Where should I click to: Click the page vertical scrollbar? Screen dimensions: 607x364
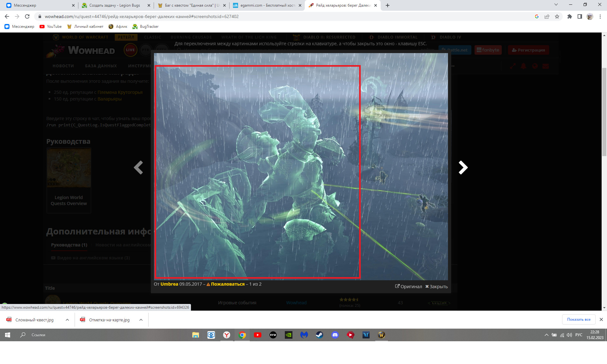604,112
